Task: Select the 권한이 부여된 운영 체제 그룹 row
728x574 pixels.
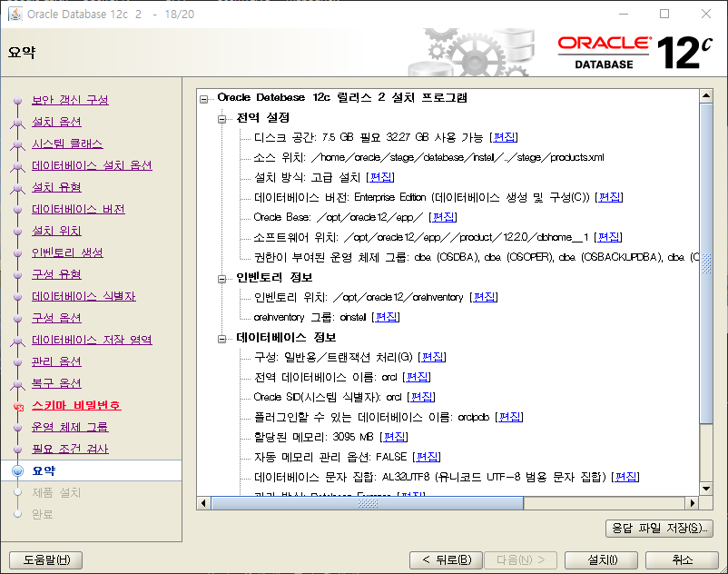Action: point(476,257)
